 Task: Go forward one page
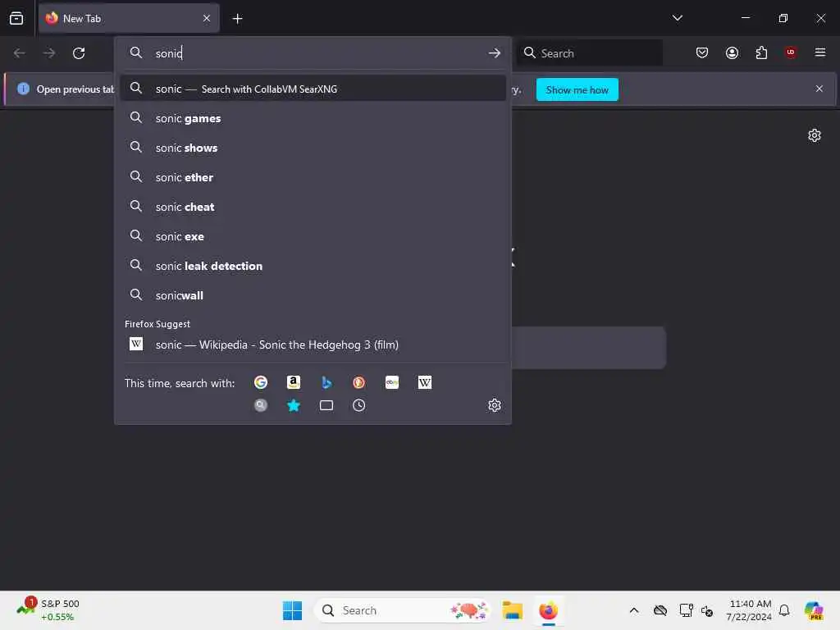(x=49, y=53)
